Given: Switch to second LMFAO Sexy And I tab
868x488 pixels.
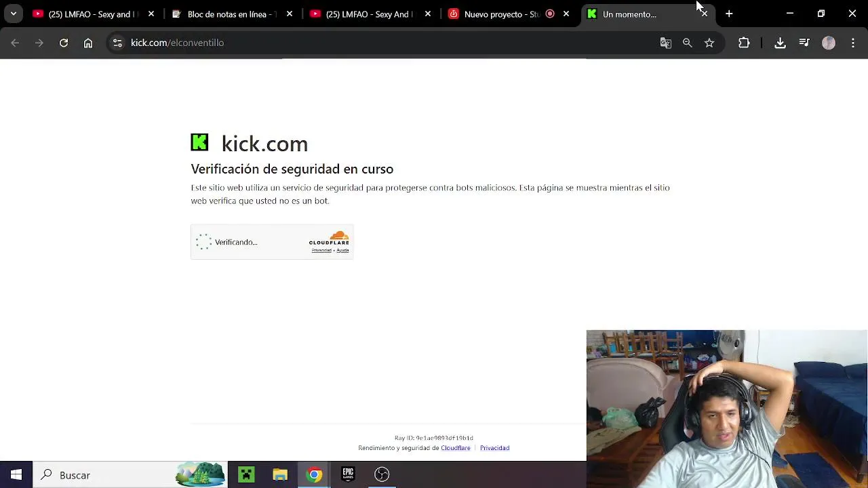Looking at the screenshot, I should [371, 14].
